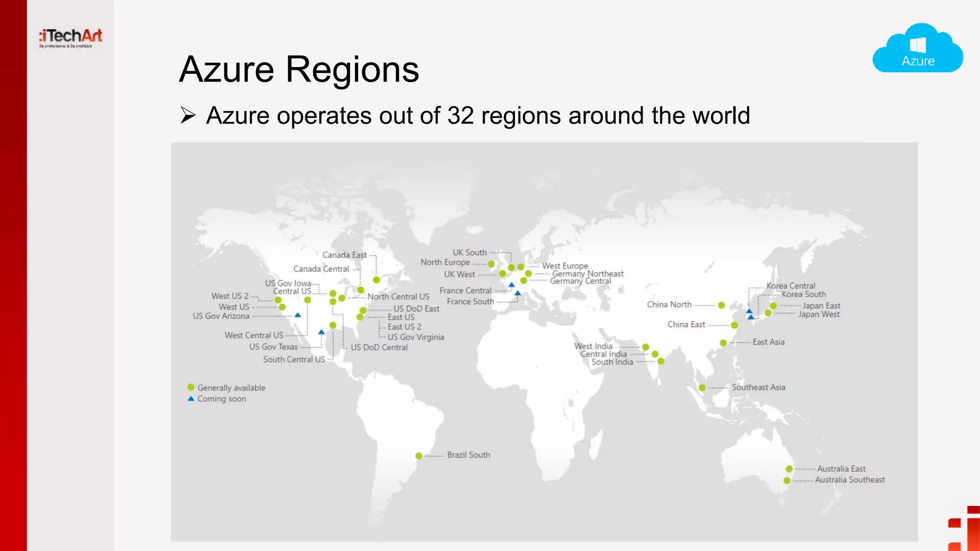Click the Japan West green marker
980x551 pixels.
tap(768, 313)
